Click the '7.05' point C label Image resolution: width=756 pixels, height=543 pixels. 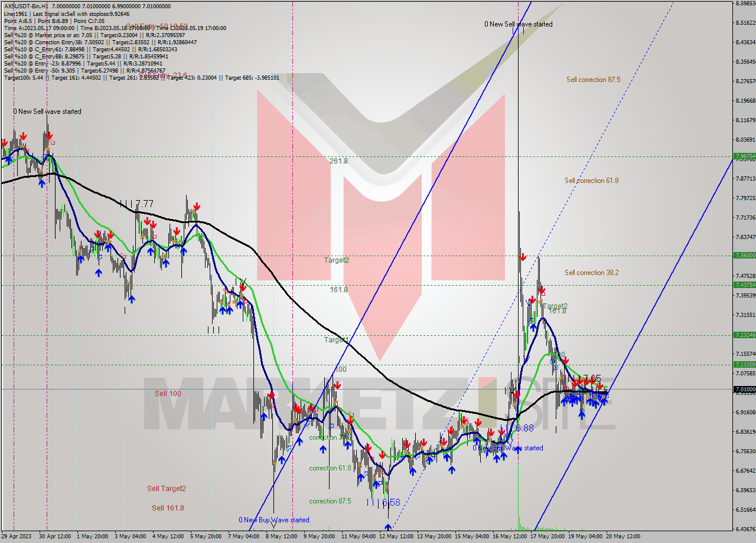[x=592, y=378]
